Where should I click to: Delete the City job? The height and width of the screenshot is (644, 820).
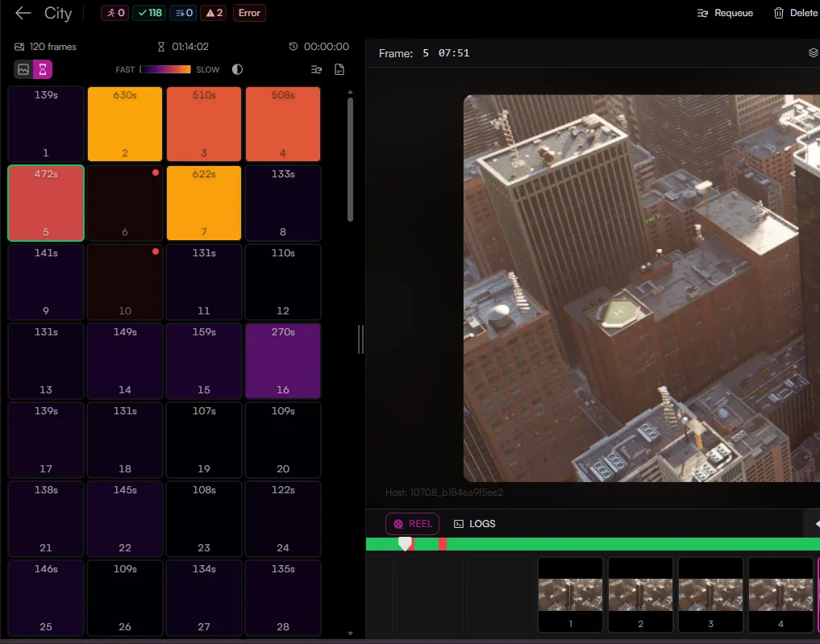pos(796,13)
